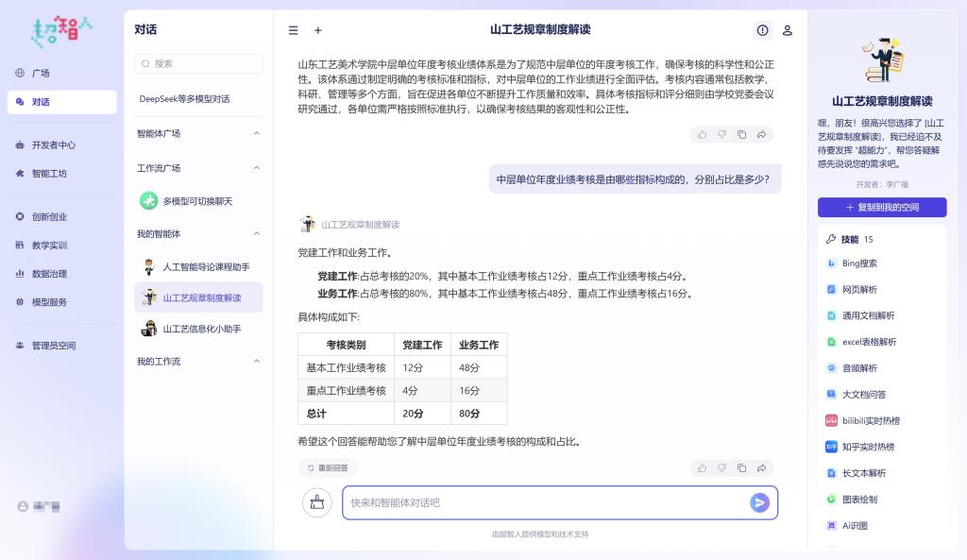Open the toolbox icon beside chat input

point(317,502)
